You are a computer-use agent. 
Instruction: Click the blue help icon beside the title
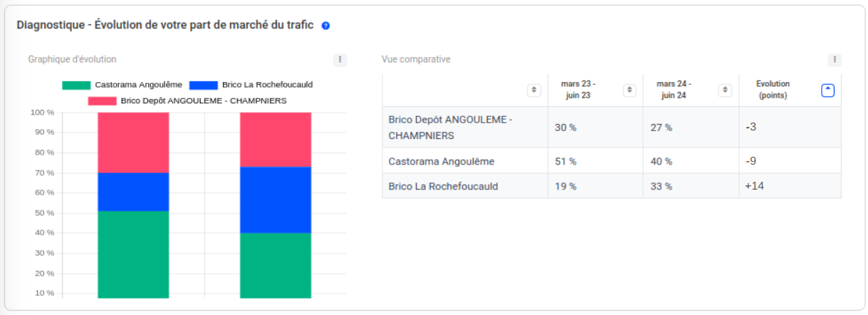coord(325,26)
